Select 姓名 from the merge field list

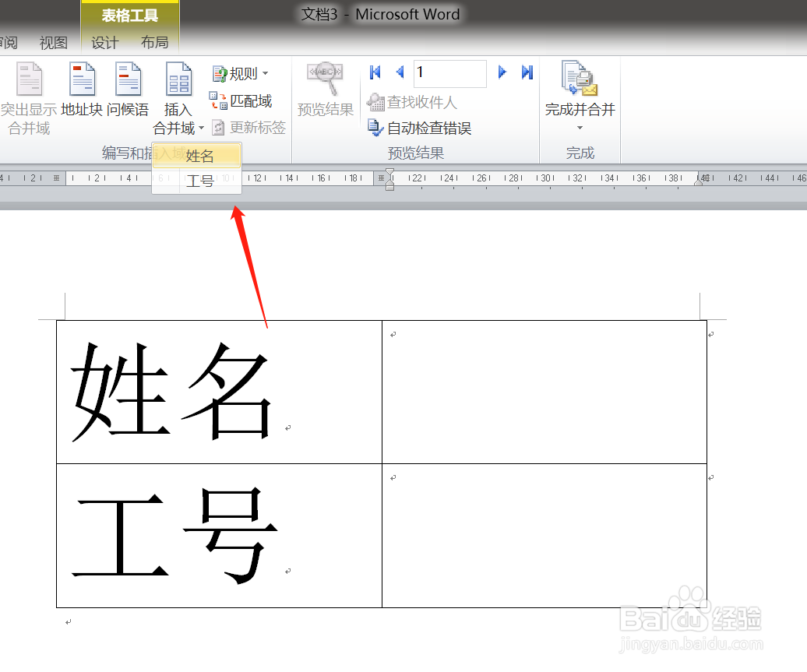click(x=200, y=156)
